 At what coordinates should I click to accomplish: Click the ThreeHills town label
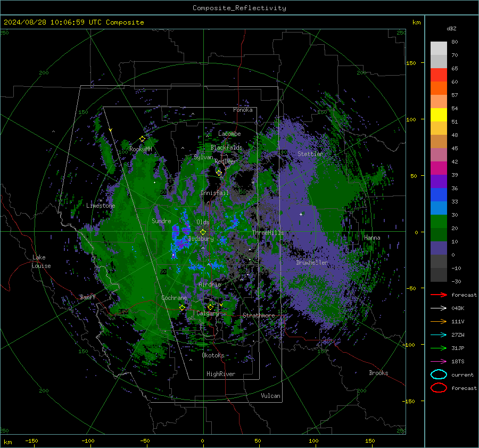pos(268,233)
